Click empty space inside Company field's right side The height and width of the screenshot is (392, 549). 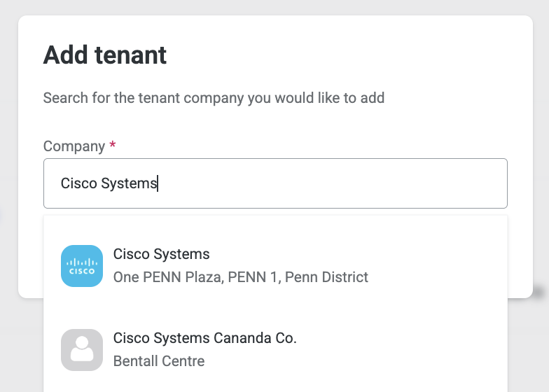385,183
